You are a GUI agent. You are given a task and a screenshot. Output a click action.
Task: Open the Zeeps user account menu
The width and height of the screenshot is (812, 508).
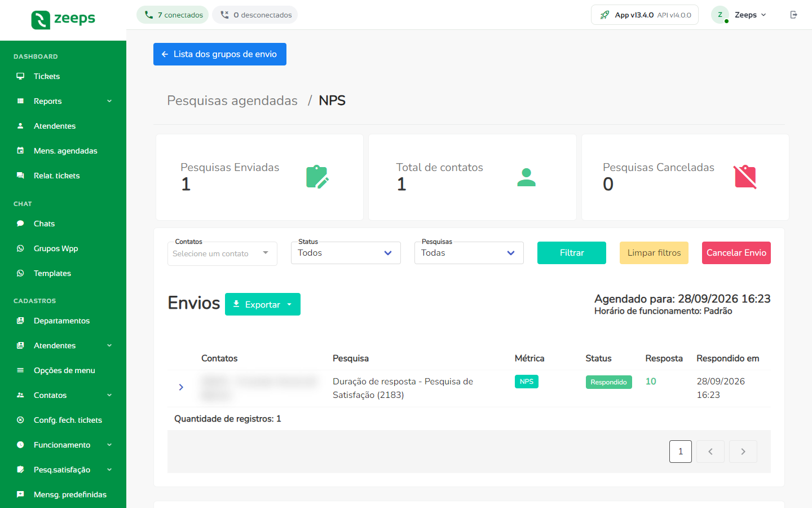pos(740,15)
